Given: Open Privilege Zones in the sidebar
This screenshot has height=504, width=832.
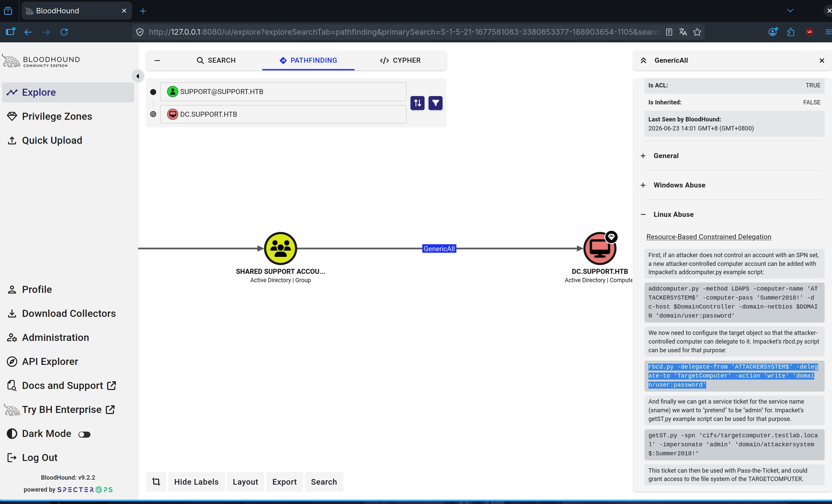Looking at the screenshot, I should pyautogui.click(x=68, y=116).
